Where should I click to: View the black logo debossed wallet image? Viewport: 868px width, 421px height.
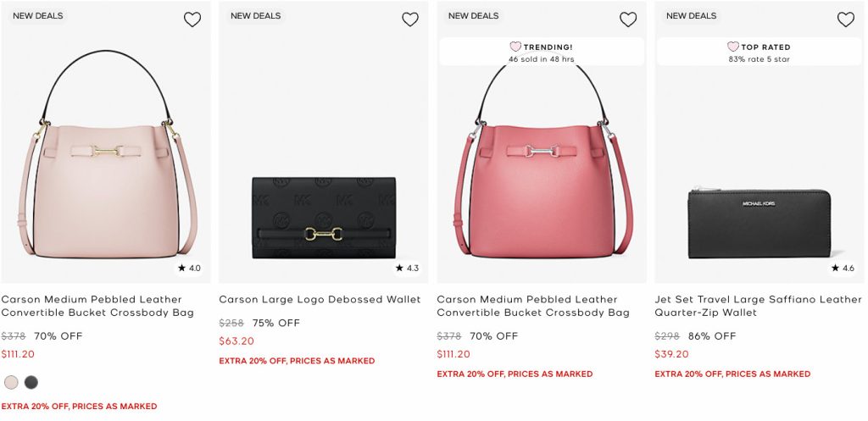pos(324,218)
